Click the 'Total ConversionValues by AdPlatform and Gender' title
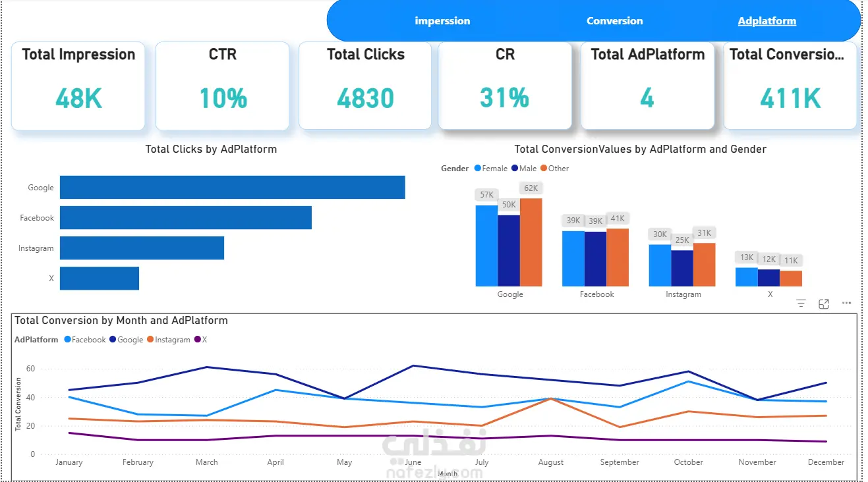 pyautogui.click(x=640, y=149)
